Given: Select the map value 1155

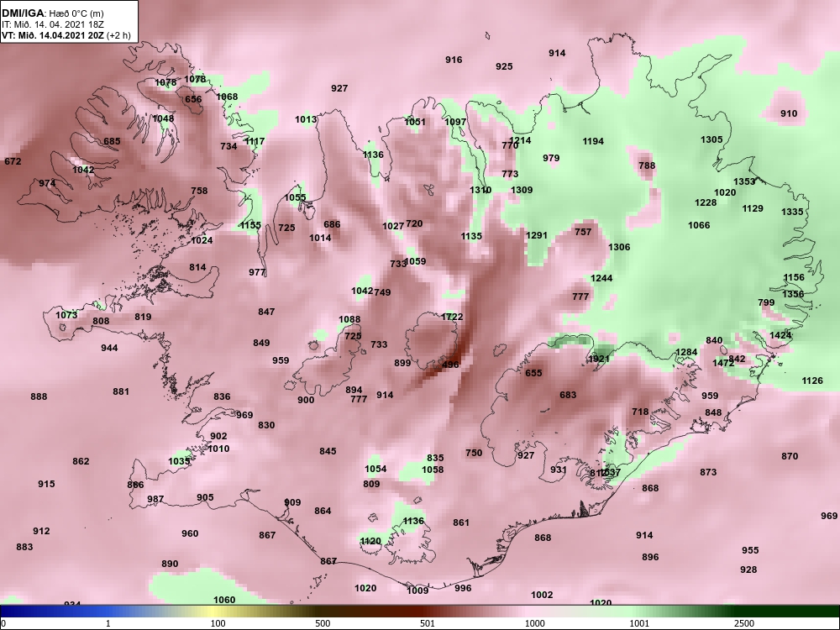Looking at the screenshot, I should pos(250,225).
